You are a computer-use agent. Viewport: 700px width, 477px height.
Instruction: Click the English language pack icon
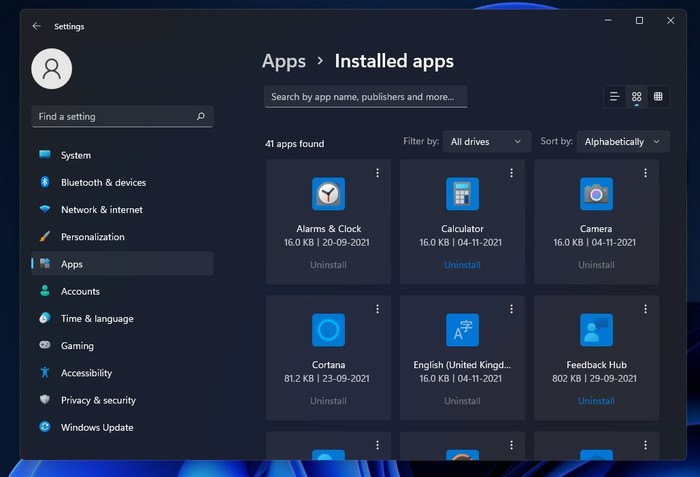pyautogui.click(x=462, y=330)
